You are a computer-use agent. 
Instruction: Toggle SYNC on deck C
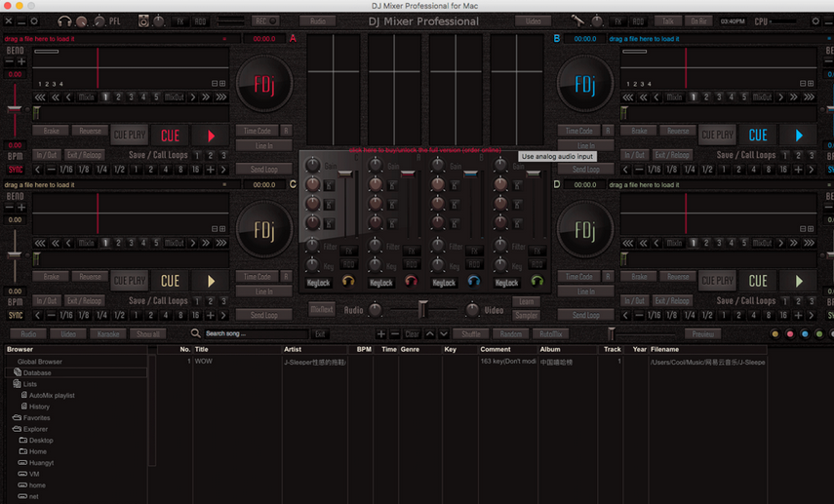coord(16,315)
